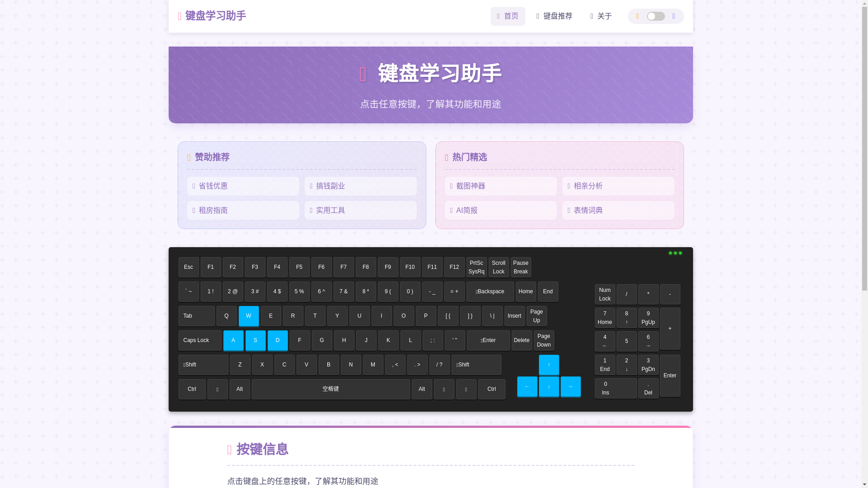Viewport: 868px width, 488px height.
Task: Click the 空格键 spacebar
Action: [x=331, y=389]
